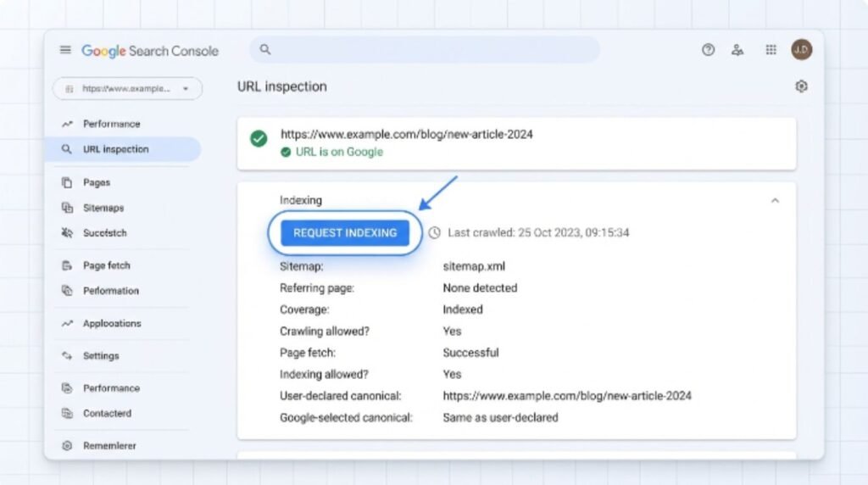This screenshot has height=485, width=868.
Task: Click the Google Search Console logo
Action: pyautogui.click(x=150, y=51)
